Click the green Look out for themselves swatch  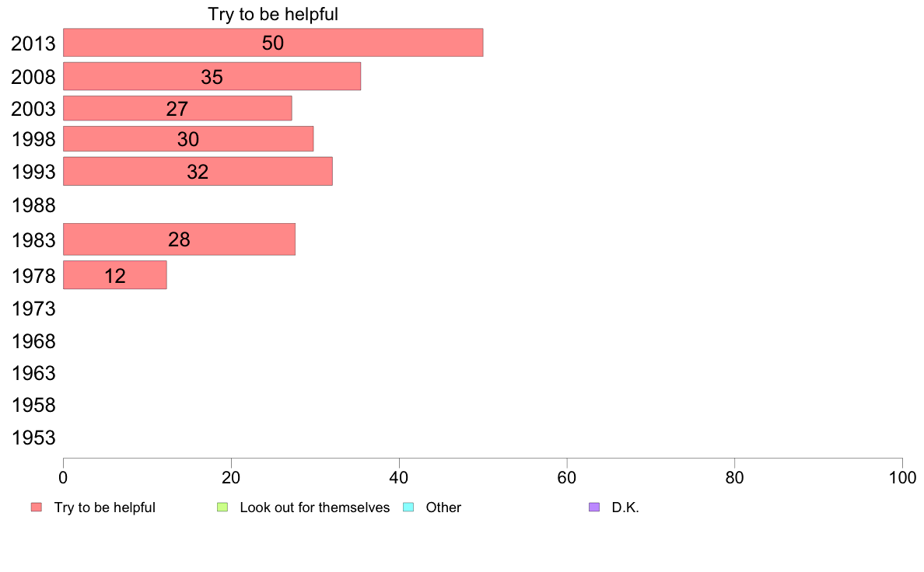(222, 507)
